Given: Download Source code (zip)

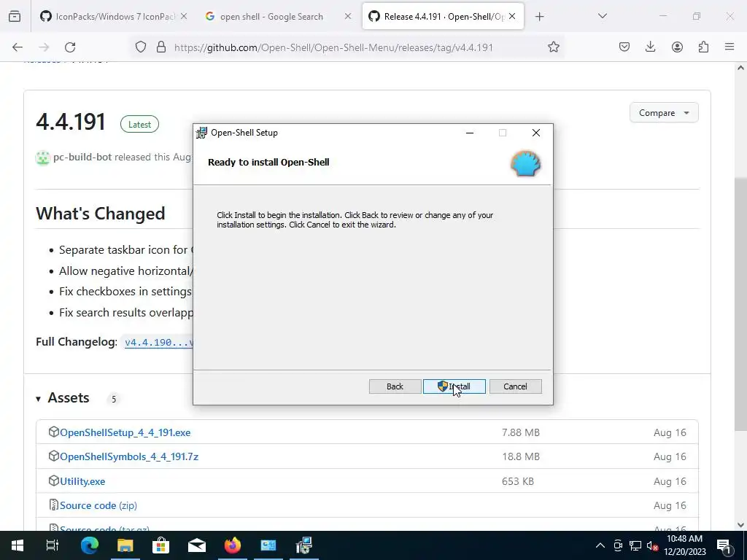Looking at the screenshot, I should tap(98, 506).
